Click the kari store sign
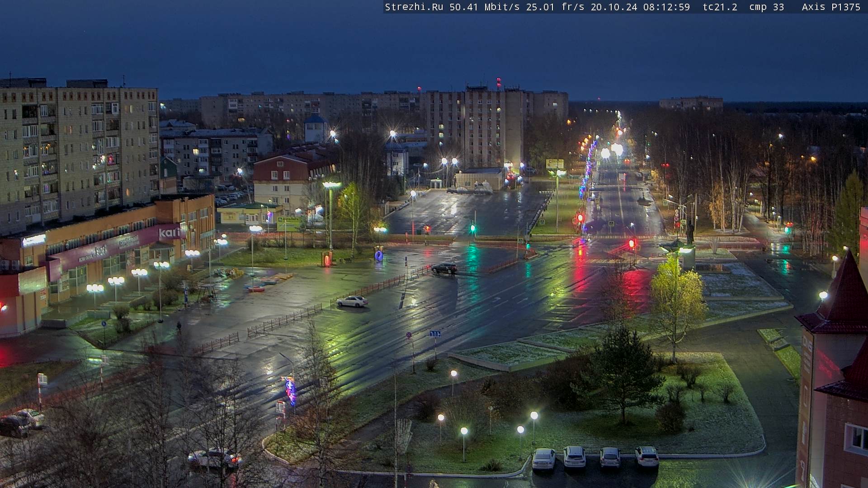This screenshot has height=488, width=868. pyautogui.click(x=169, y=233)
